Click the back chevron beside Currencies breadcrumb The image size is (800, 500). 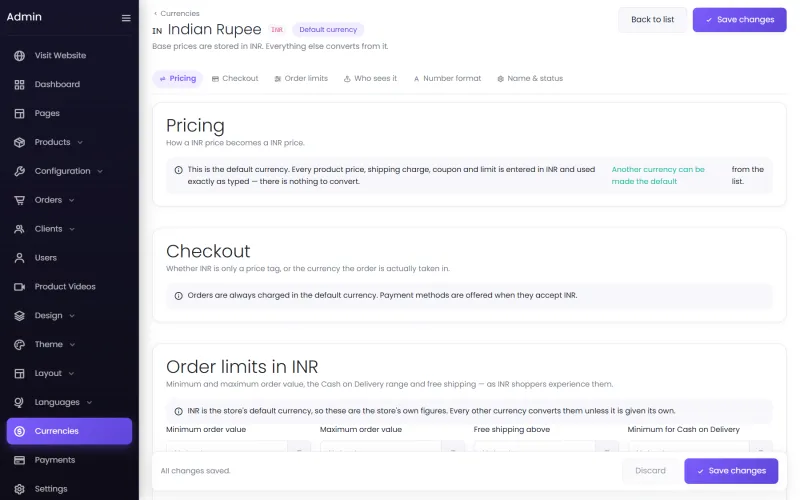tap(155, 13)
